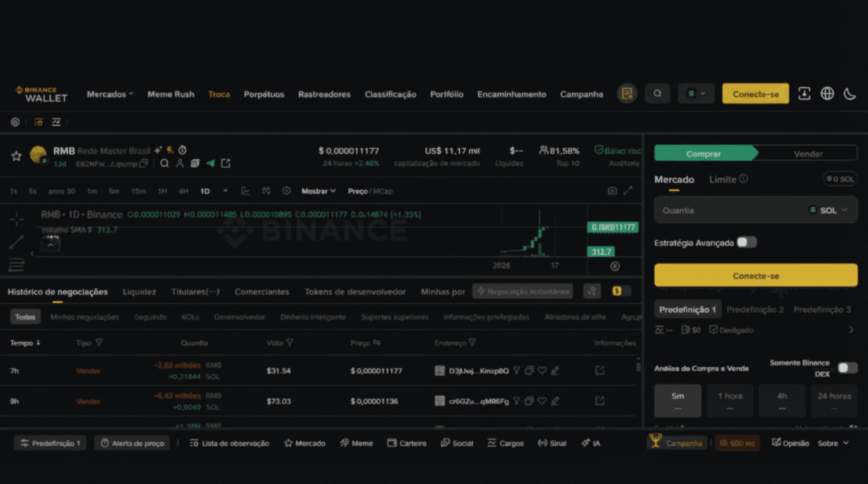The width and height of the screenshot is (868, 484).
Task: Enable the Somente Binance DEX toggle
Action: 847,368
